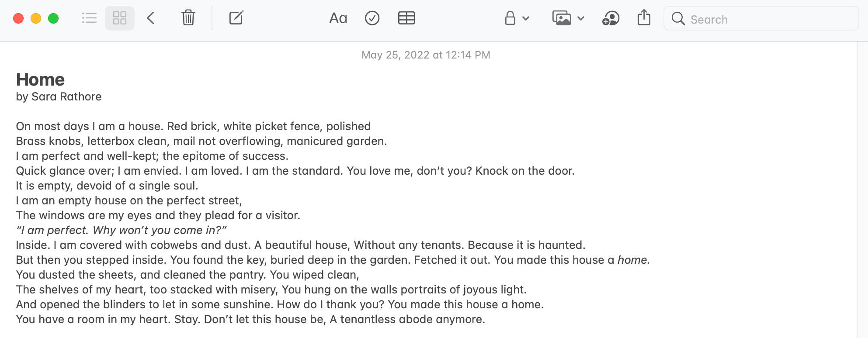
Task: Expand the media options chevron
Action: [x=581, y=18]
